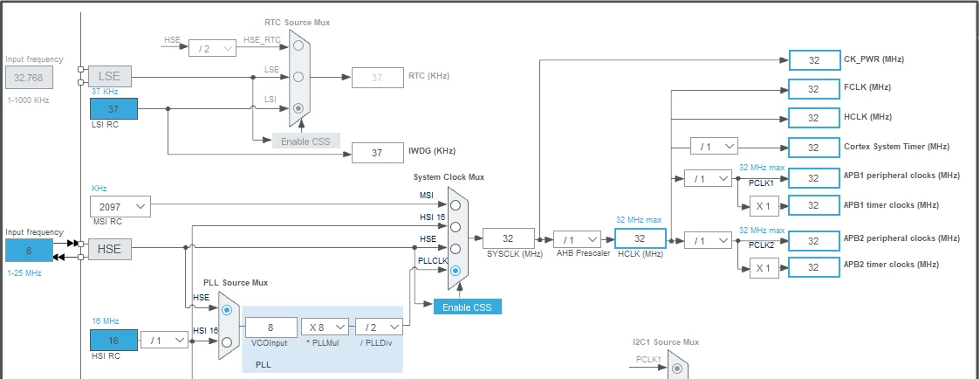Select MSI in System Clock Mux
The image size is (980, 379).
(x=456, y=205)
